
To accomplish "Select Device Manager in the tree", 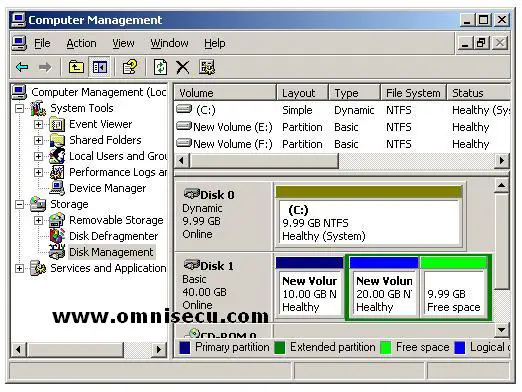I will pyautogui.click(x=107, y=188).
